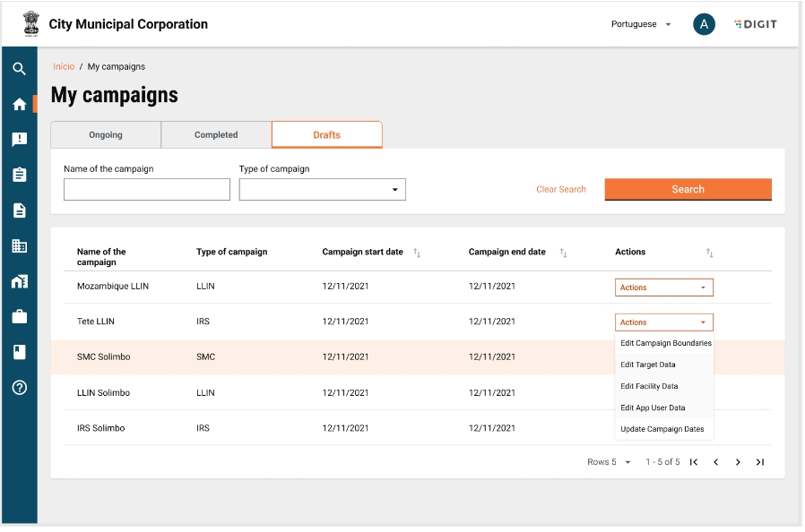Select Edit Target Data menu option
This screenshot has height=532, width=805.
click(x=648, y=365)
